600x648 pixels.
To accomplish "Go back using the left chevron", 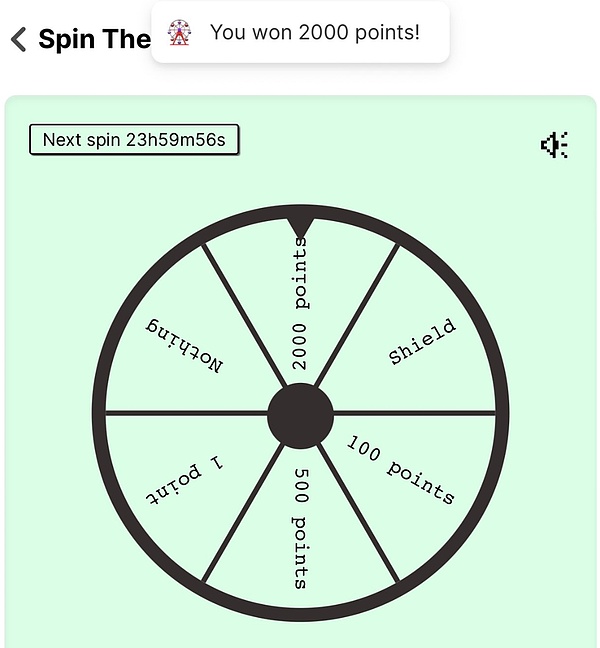I will pos(18,39).
